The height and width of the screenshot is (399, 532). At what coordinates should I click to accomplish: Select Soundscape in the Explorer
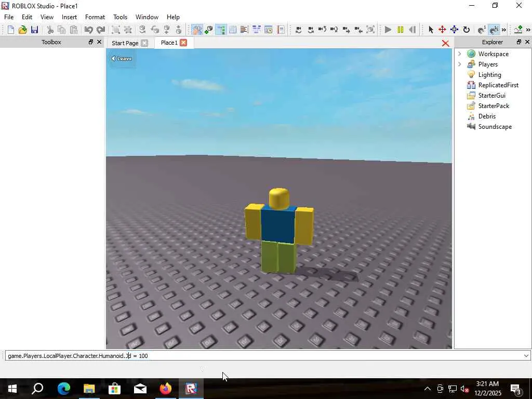pyautogui.click(x=495, y=127)
